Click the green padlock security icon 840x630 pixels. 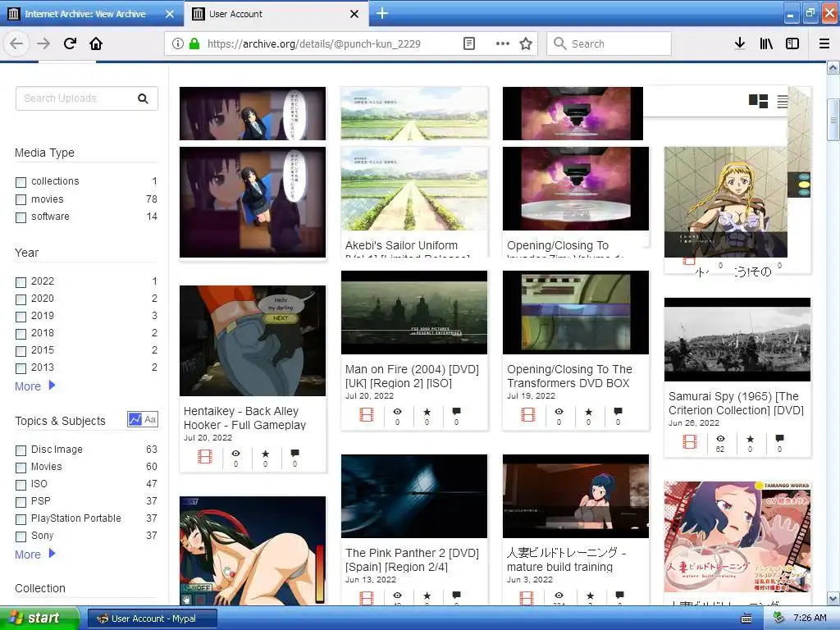(x=194, y=43)
